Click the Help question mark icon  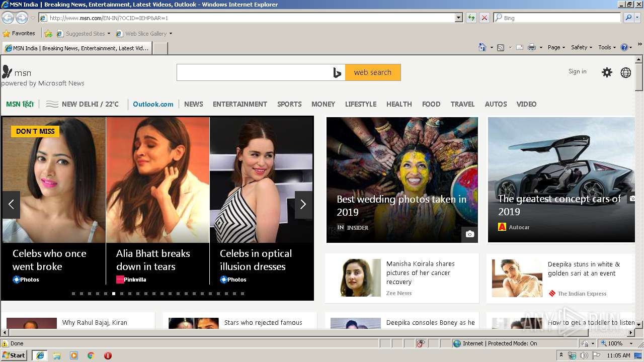click(x=624, y=47)
